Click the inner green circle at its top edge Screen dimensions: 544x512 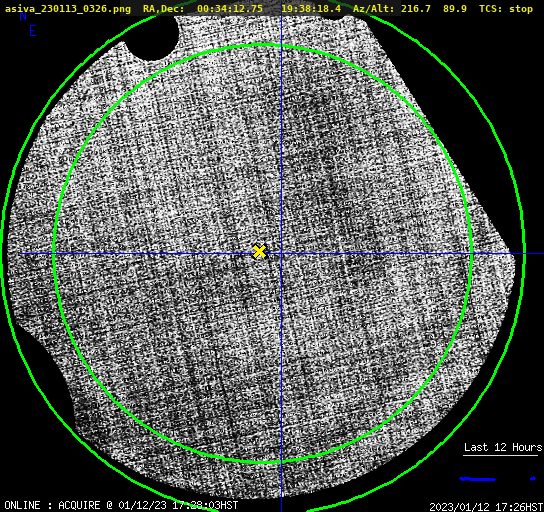(x=263, y=45)
